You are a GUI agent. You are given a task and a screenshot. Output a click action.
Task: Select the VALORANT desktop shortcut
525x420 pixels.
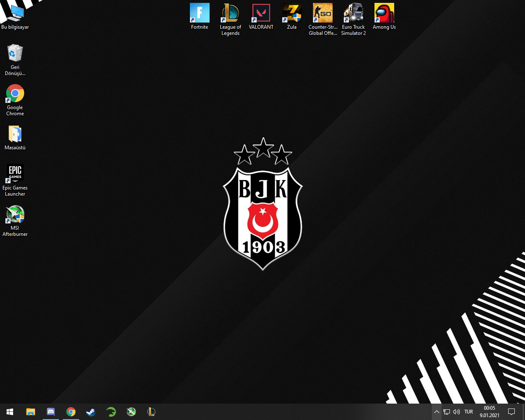pos(261,17)
